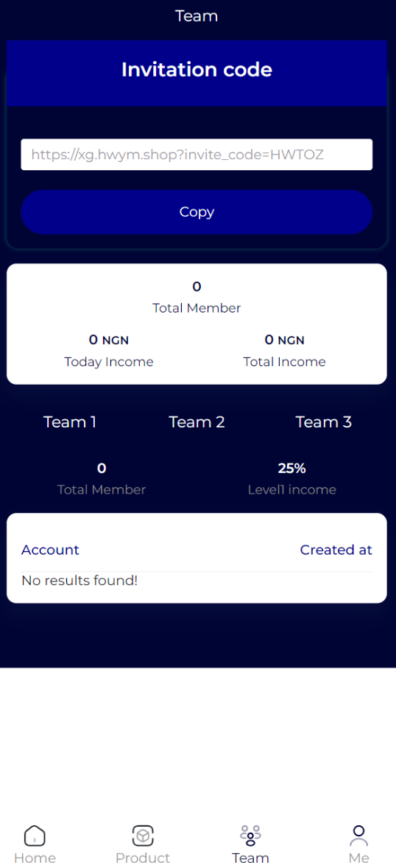Click the Created at column header
Screen dimensions: 396x868
(x=336, y=550)
